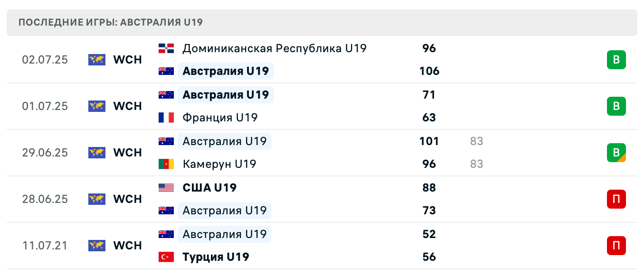644x275 pixels.
Task: Click Australia flag in the France match
Action: 166,95
